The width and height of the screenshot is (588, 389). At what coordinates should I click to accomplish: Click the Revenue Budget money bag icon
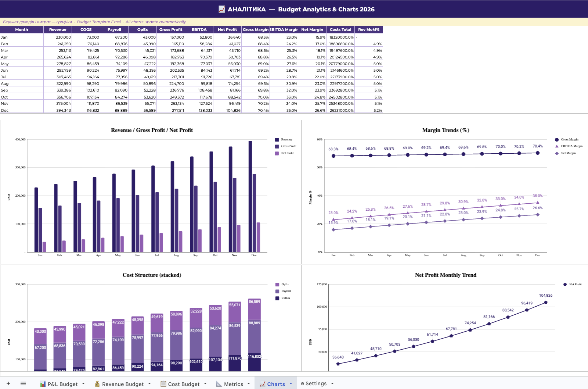click(97, 384)
